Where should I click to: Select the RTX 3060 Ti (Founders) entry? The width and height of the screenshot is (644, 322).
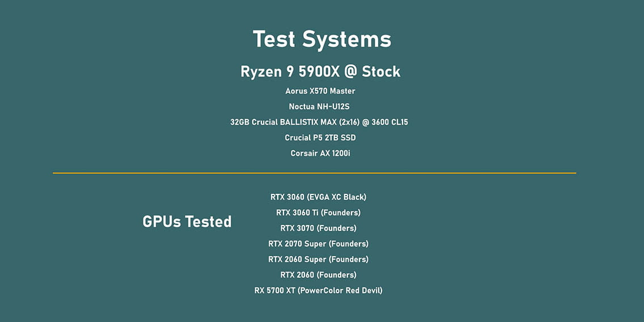pos(318,213)
